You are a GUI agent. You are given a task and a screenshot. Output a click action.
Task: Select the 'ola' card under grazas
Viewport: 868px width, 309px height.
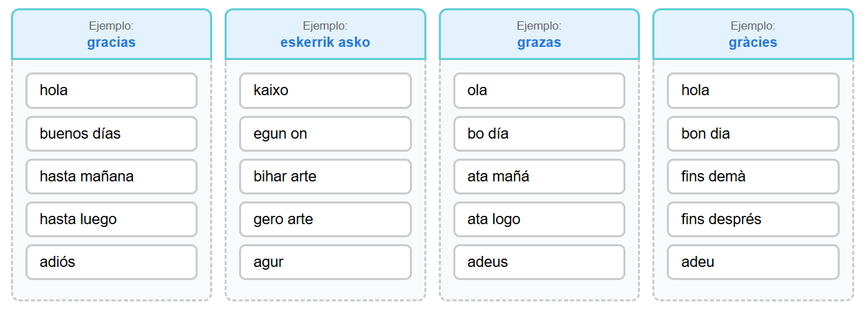(539, 90)
